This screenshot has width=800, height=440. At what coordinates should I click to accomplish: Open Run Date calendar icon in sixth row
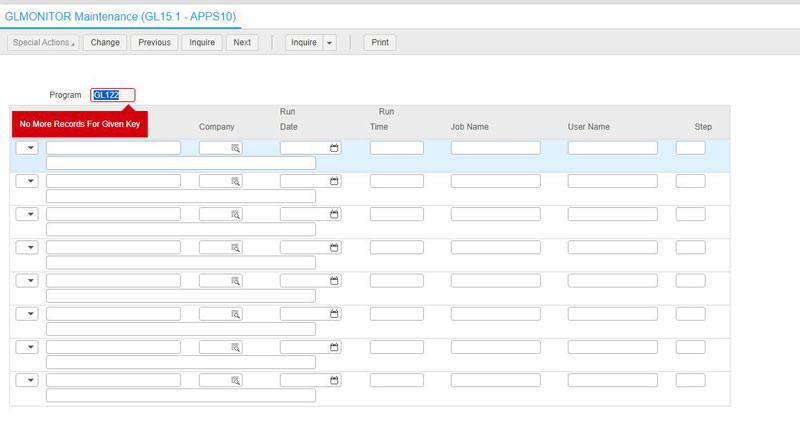(x=334, y=314)
